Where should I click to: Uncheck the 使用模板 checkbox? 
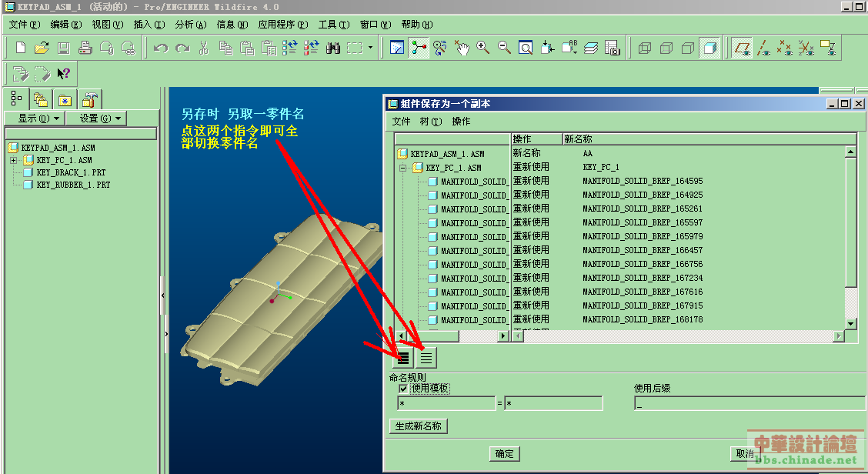coord(403,388)
